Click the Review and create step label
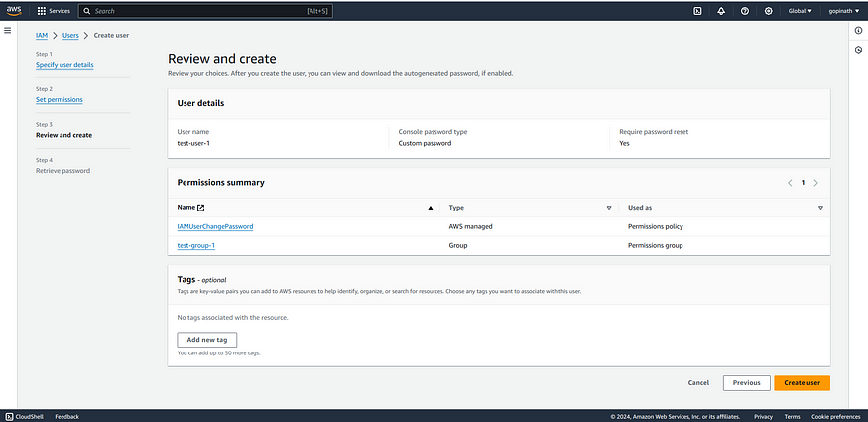Image resolution: width=868 pixels, height=422 pixels. coord(64,135)
